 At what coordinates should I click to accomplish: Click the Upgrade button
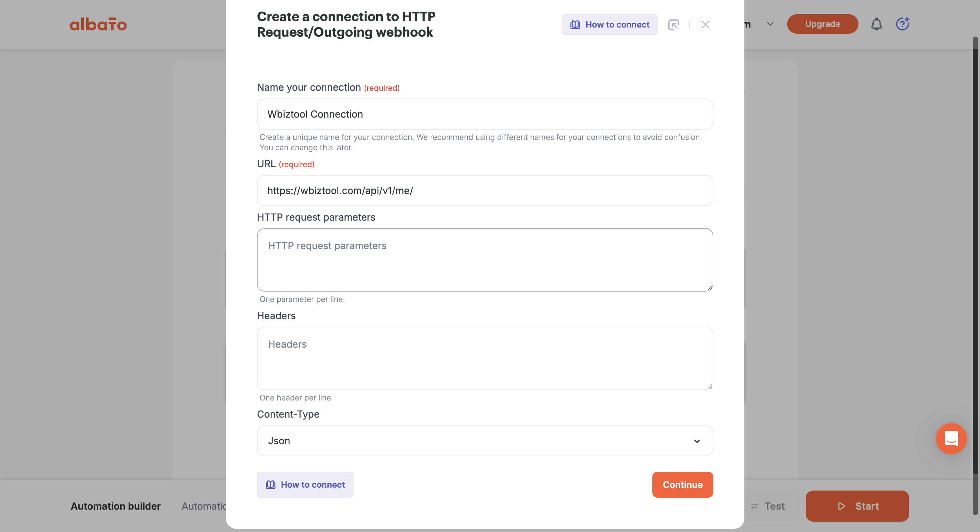coord(822,24)
